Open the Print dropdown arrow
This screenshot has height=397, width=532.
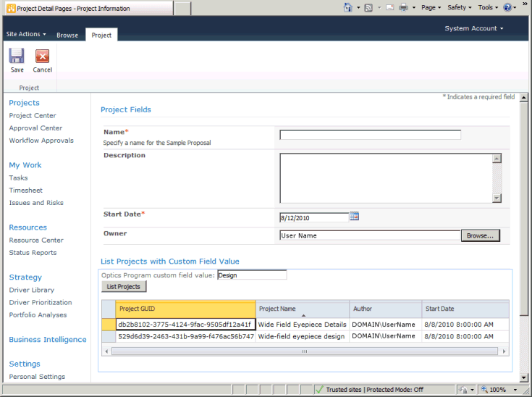click(x=414, y=7)
